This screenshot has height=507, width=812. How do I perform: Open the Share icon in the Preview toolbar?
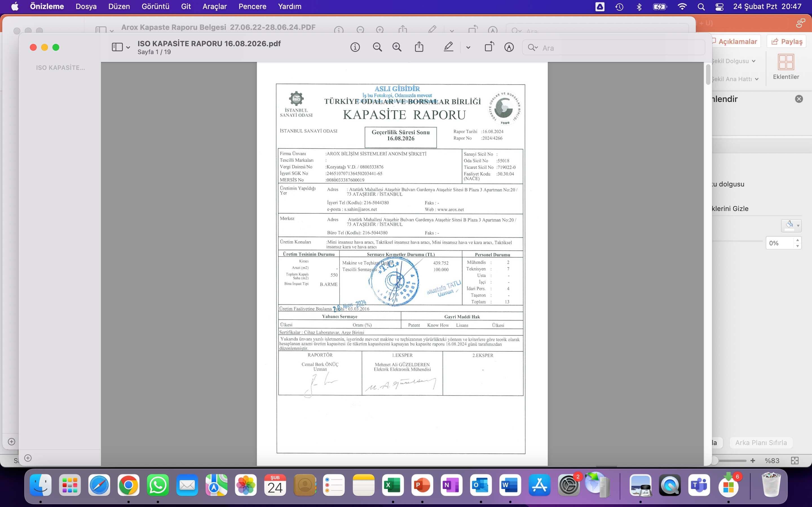point(419,47)
